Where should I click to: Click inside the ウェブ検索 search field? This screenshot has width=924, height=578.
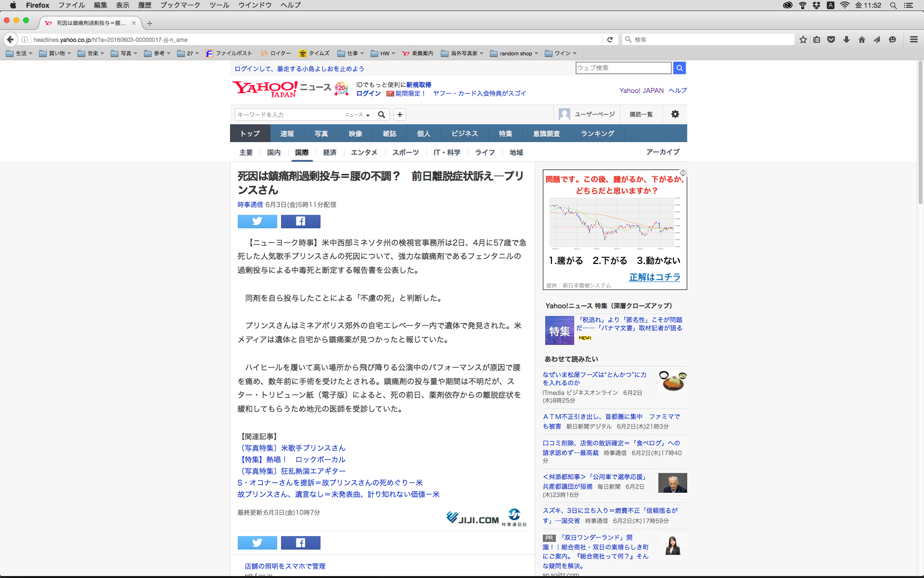coord(623,68)
